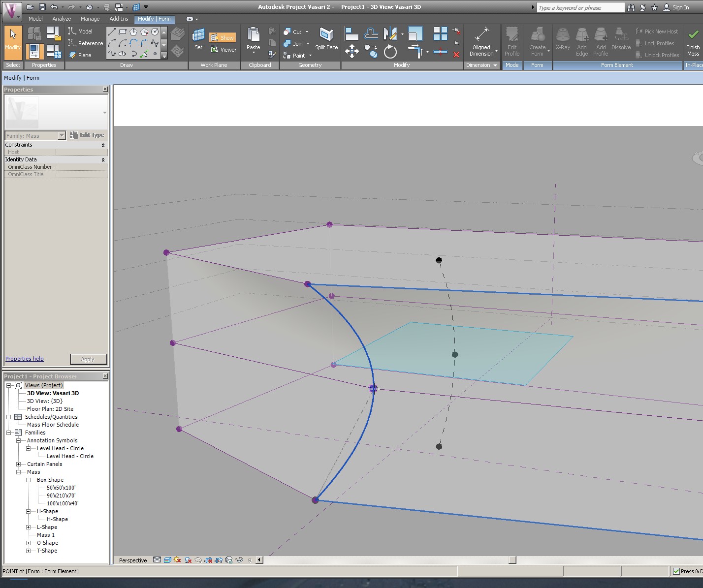This screenshot has width=703, height=588.
Task: Pick the Line draw tool
Action: (112, 32)
